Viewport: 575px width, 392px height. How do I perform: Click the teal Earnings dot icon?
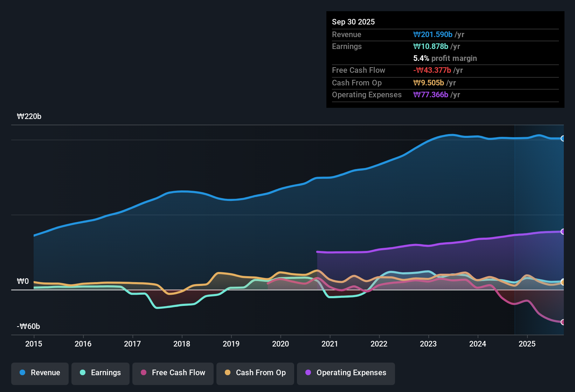pyautogui.click(x=83, y=373)
